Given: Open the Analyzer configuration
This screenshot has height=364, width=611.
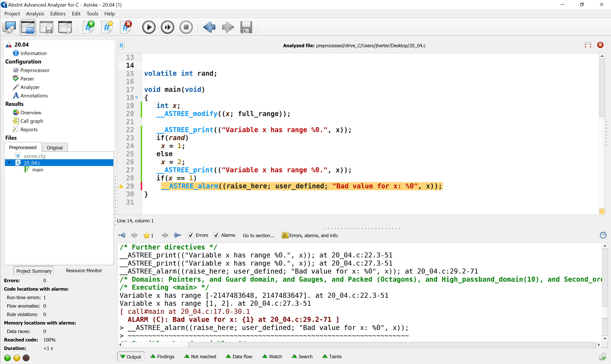Looking at the screenshot, I should pos(26,87).
